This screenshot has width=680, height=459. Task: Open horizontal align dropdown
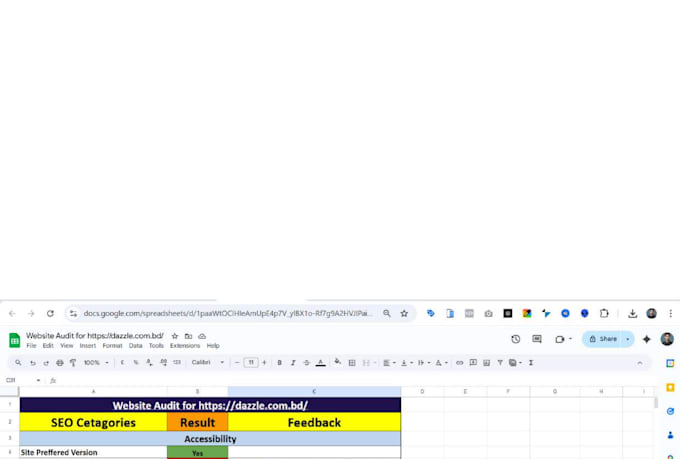coord(389,363)
